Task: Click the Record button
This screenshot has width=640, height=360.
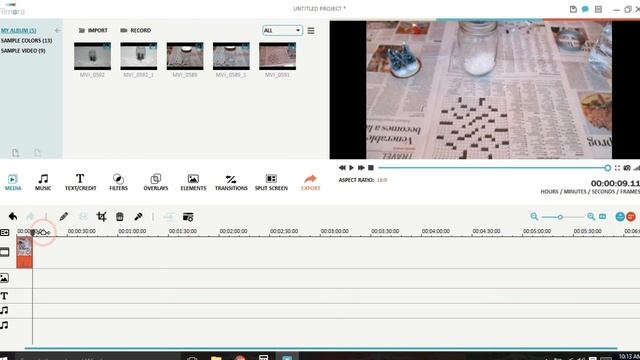Action: [x=136, y=30]
